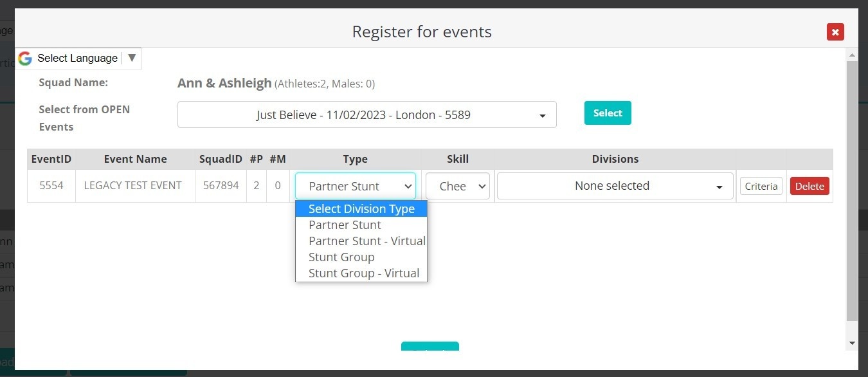Choose the Select Division Type option
Image resolution: width=868 pixels, height=377 pixels.
point(361,208)
